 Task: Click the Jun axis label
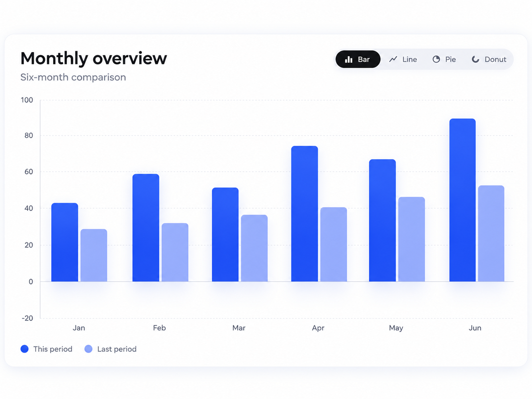475,328
